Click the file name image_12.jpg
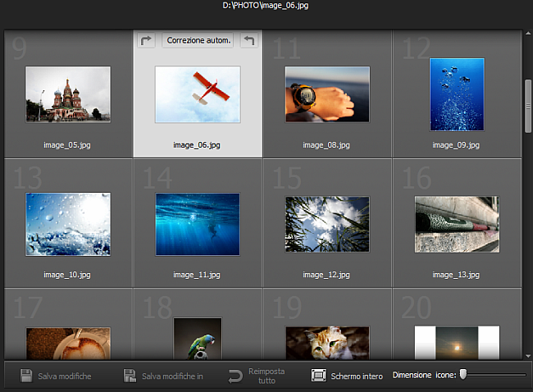Image resolution: width=533 pixels, height=392 pixels. (326, 275)
